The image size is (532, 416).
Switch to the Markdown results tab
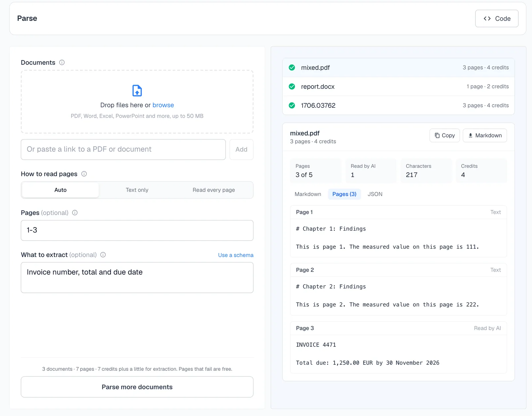click(308, 194)
